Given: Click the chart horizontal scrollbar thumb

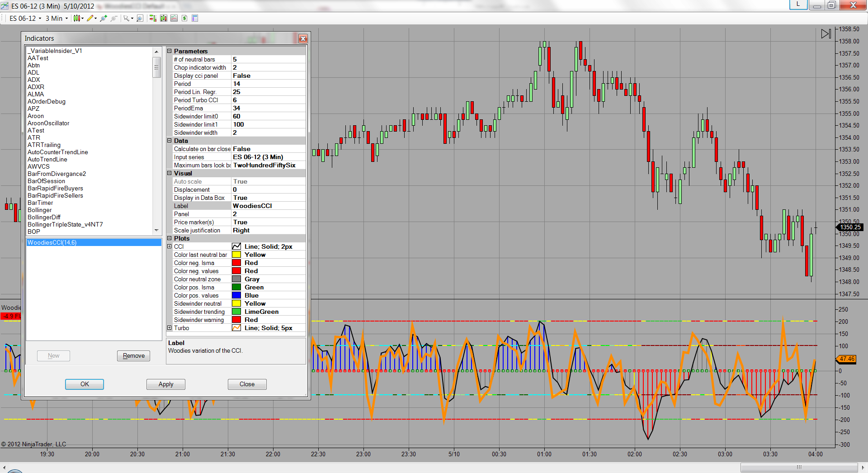Looking at the screenshot, I should pos(799,467).
